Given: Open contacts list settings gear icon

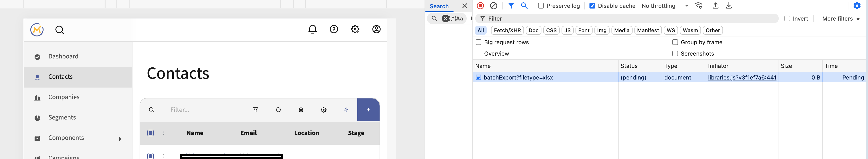Looking at the screenshot, I should coord(324,110).
